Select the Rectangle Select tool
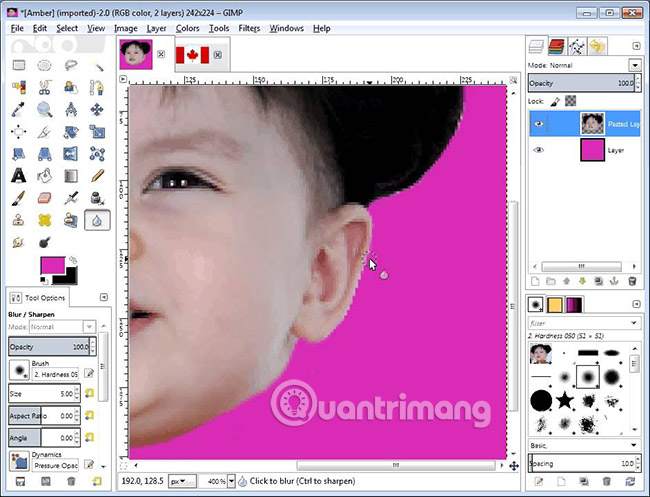This screenshot has height=497, width=650. pyautogui.click(x=19, y=65)
